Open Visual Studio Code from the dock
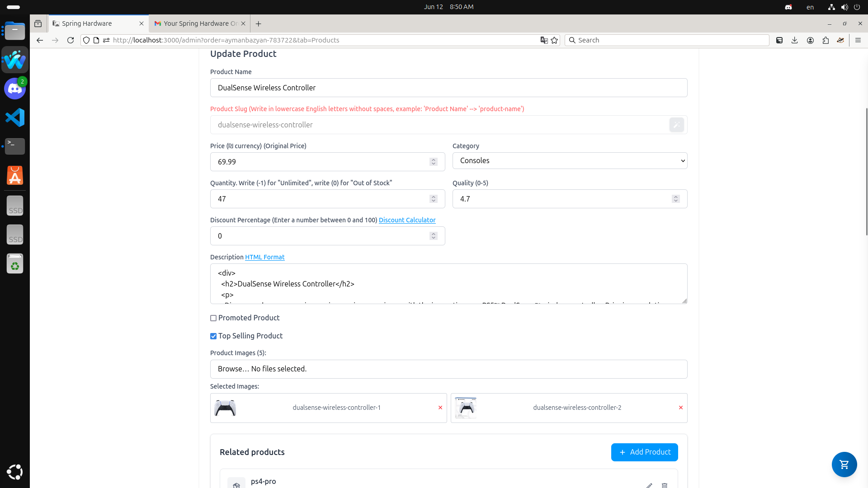868x488 pixels. (x=15, y=117)
